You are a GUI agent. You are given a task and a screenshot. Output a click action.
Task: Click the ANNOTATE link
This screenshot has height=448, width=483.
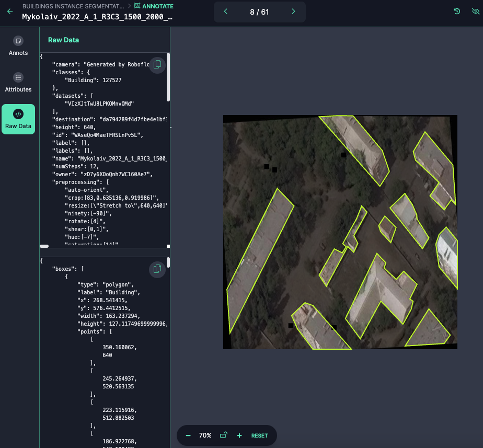pos(154,6)
